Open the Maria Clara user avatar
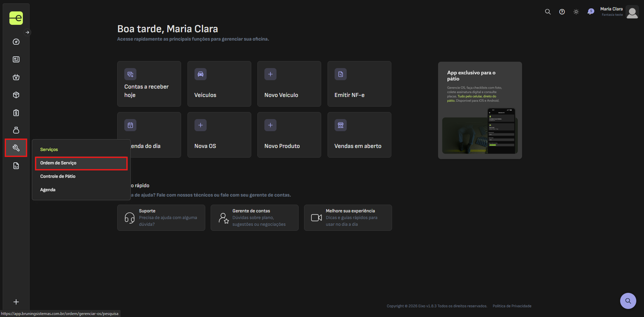This screenshot has width=644, height=317. tap(632, 12)
